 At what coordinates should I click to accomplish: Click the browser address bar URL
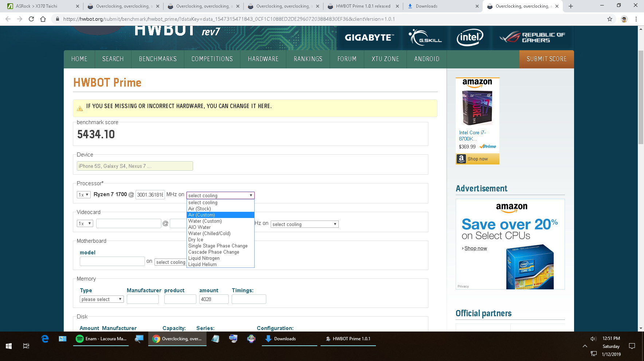point(229,19)
